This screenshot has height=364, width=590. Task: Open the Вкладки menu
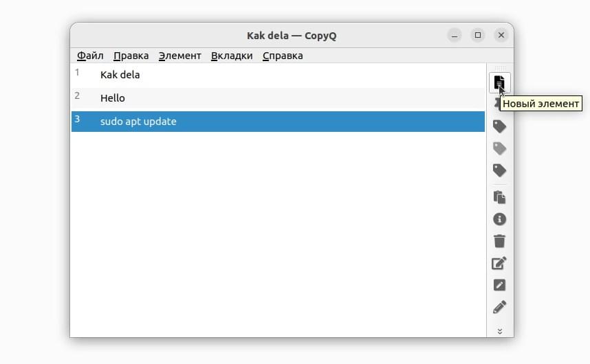[232, 56]
